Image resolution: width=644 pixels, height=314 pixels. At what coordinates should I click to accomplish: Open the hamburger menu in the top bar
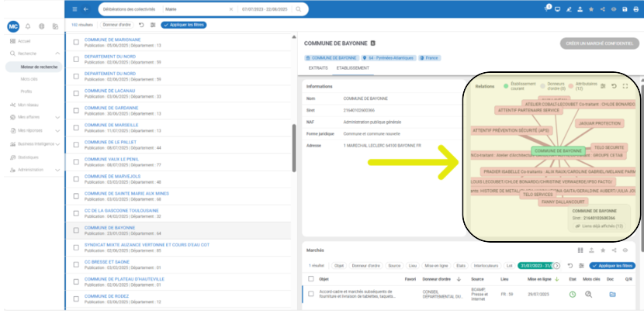74,9
